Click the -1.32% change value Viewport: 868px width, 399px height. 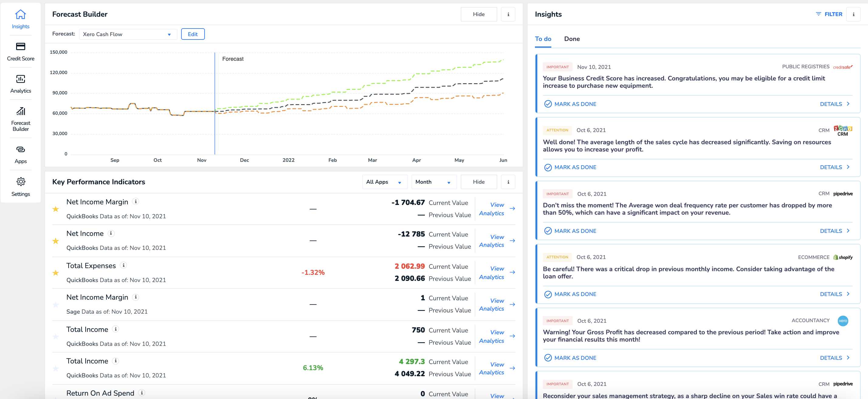(313, 272)
